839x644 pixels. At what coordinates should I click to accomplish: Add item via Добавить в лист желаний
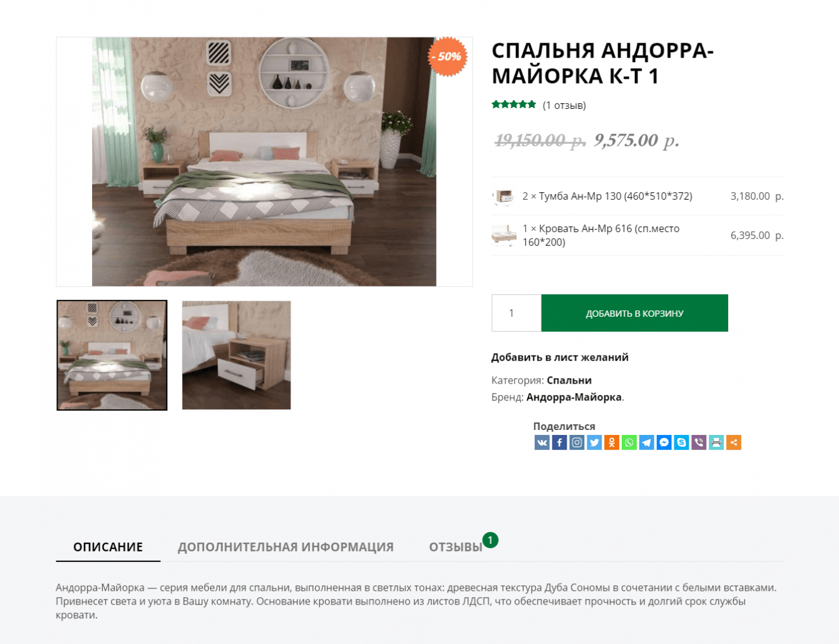click(x=560, y=357)
